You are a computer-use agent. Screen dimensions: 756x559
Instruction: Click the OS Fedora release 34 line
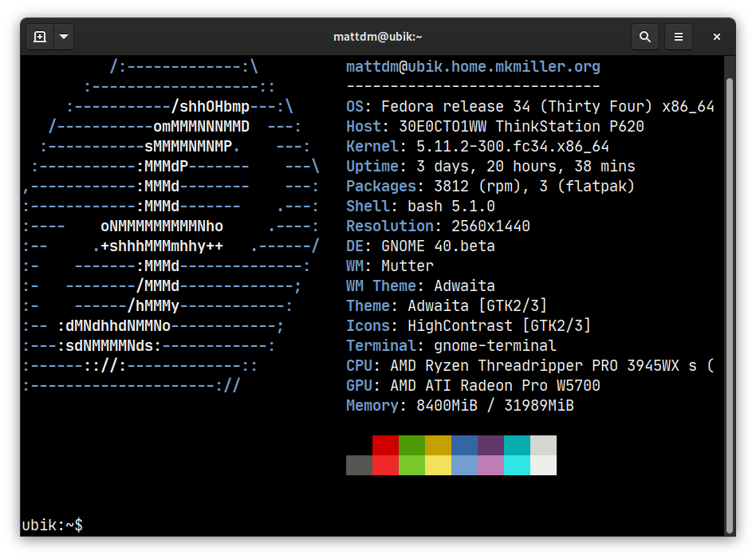[x=530, y=107]
